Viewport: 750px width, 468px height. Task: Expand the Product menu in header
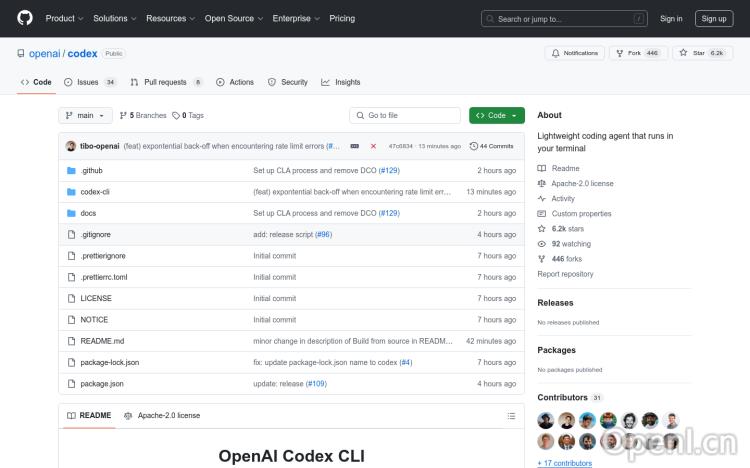click(x=64, y=18)
